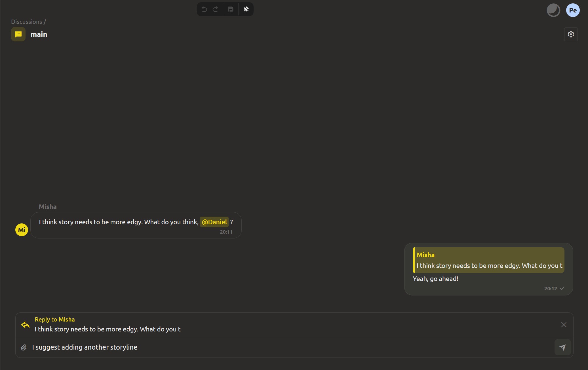This screenshot has width=588, height=370.
Task: Click the reply preview text in composer
Action: tap(108, 329)
